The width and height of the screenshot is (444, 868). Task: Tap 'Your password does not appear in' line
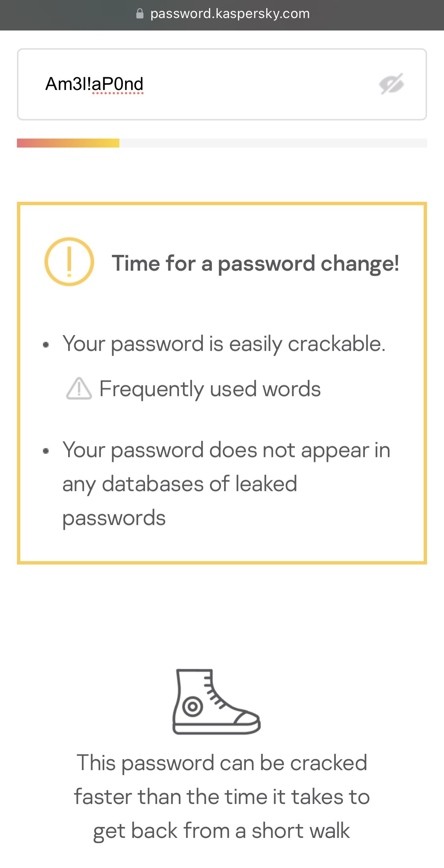coord(226,450)
